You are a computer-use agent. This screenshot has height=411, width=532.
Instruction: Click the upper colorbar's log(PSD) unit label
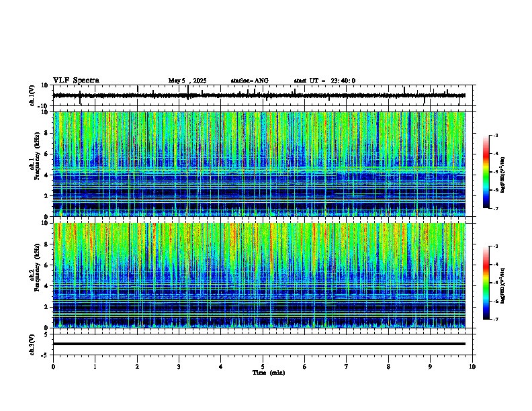click(503, 175)
